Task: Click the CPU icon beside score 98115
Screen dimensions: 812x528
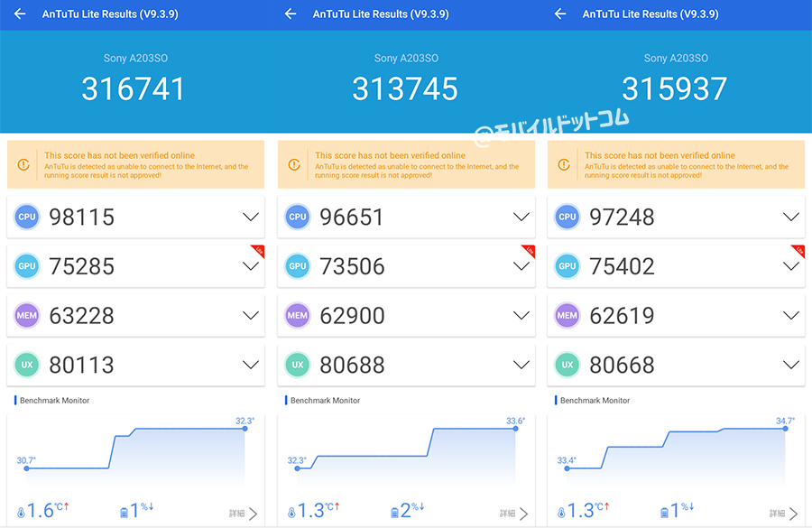Action: click(x=27, y=217)
